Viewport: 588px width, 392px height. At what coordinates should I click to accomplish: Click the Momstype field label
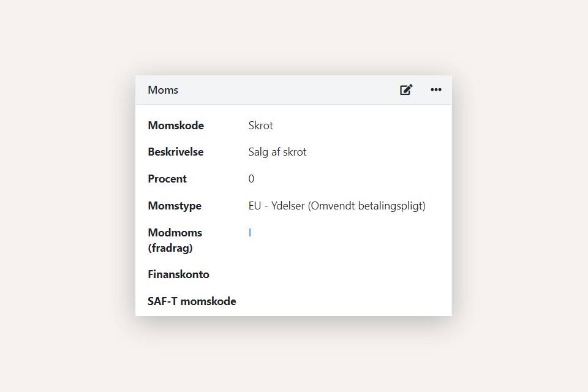(x=175, y=206)
